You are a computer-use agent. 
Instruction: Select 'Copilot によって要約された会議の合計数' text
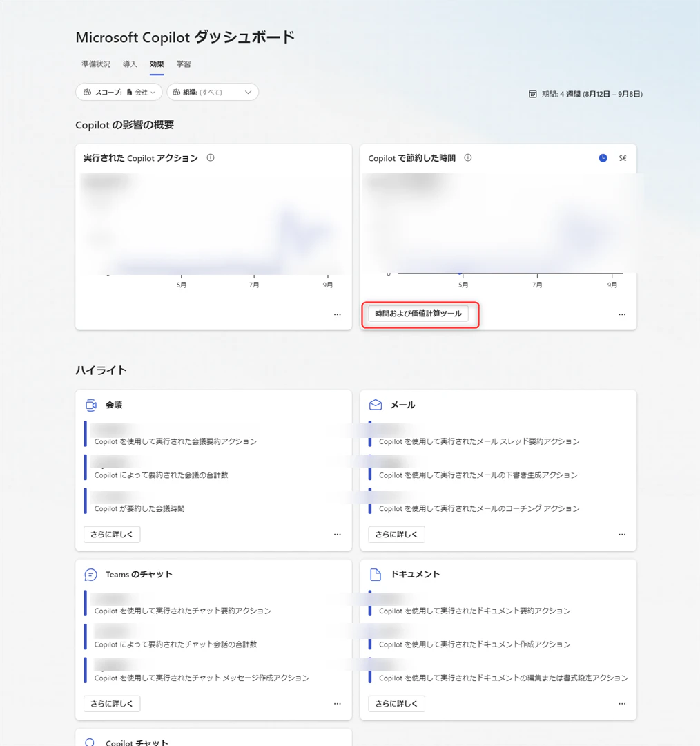[162, 475]
